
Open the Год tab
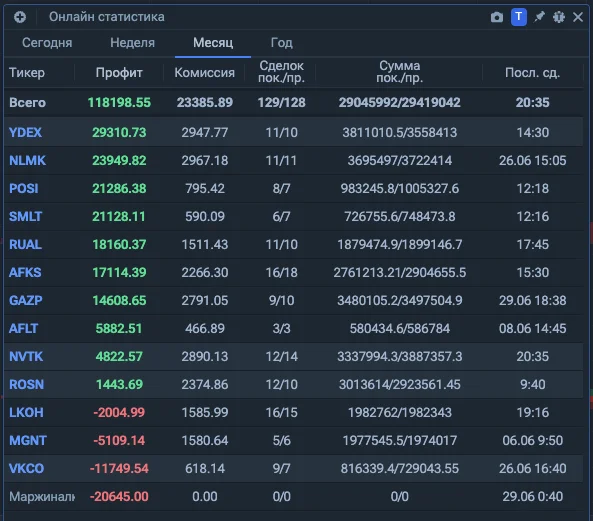click(282, 43)
